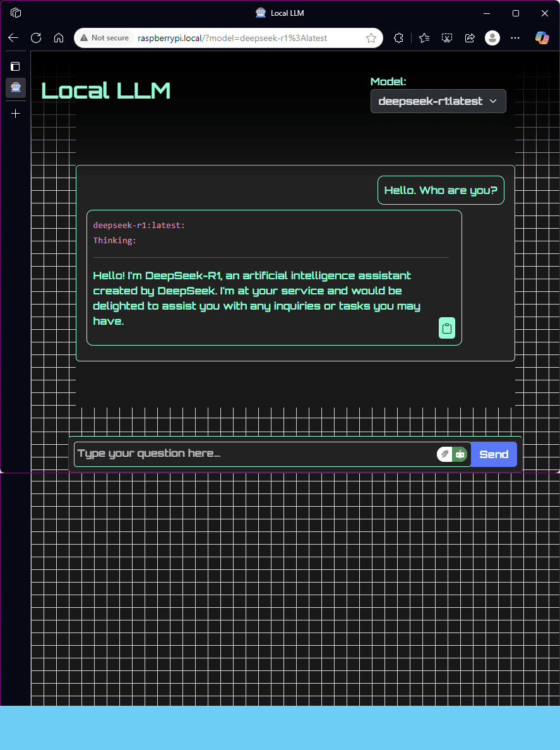Share this page using the share icon

tap(470, 38)
